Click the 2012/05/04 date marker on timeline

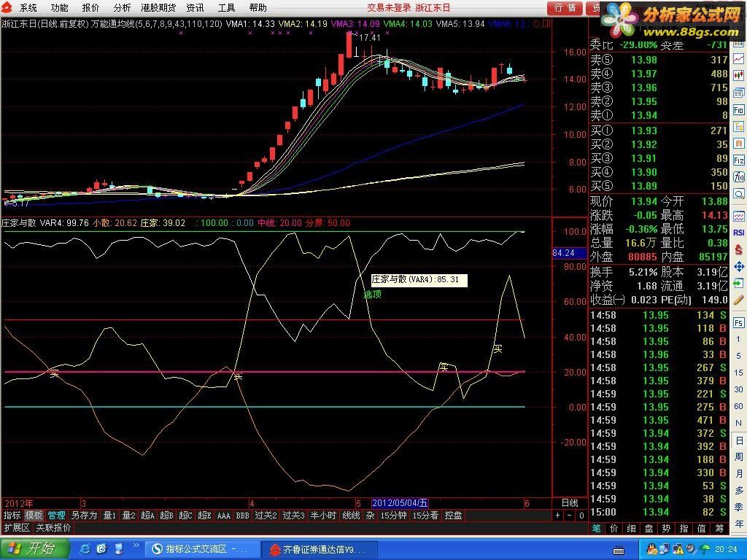[x=400, y=503]
